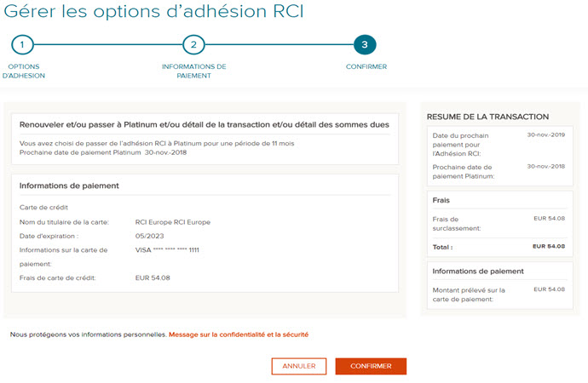Click the Gérer les options d'adhésion heading
588x383 pixels.
[x=152, y=12]
